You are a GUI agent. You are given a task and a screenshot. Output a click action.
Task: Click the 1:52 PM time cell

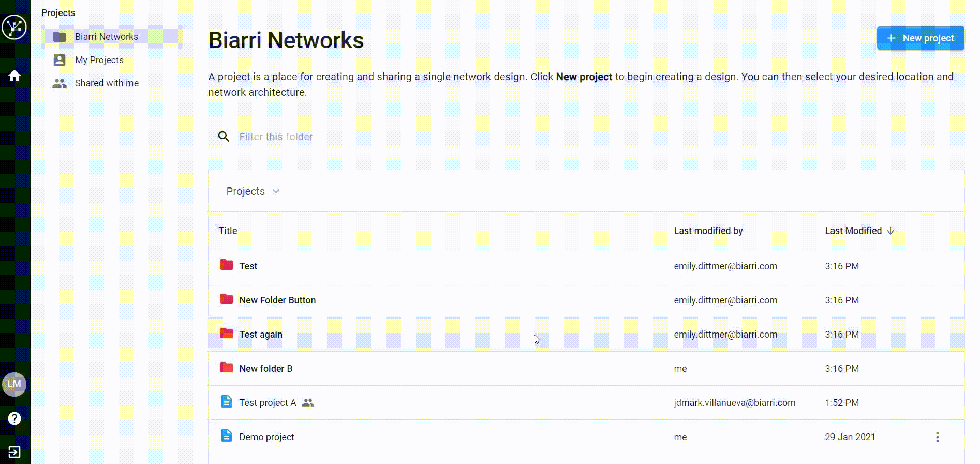tap(842, 403)
